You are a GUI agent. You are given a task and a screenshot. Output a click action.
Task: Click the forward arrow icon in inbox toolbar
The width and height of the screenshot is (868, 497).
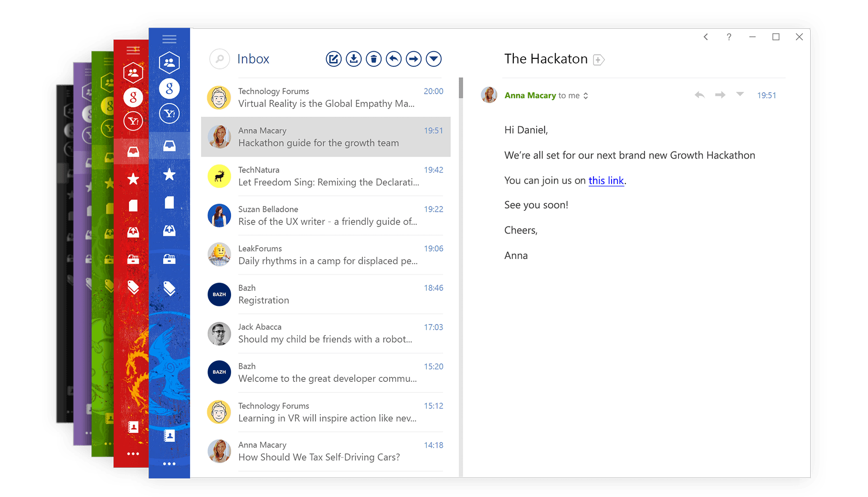click(x=414, y=59)
